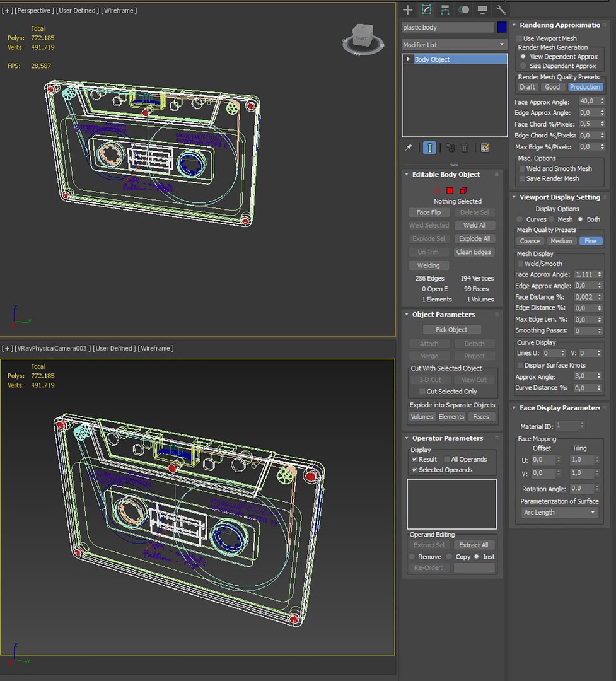Open the Create command panel tab
This screenshot has height=681, width=616.
click(x=407, y=9)
